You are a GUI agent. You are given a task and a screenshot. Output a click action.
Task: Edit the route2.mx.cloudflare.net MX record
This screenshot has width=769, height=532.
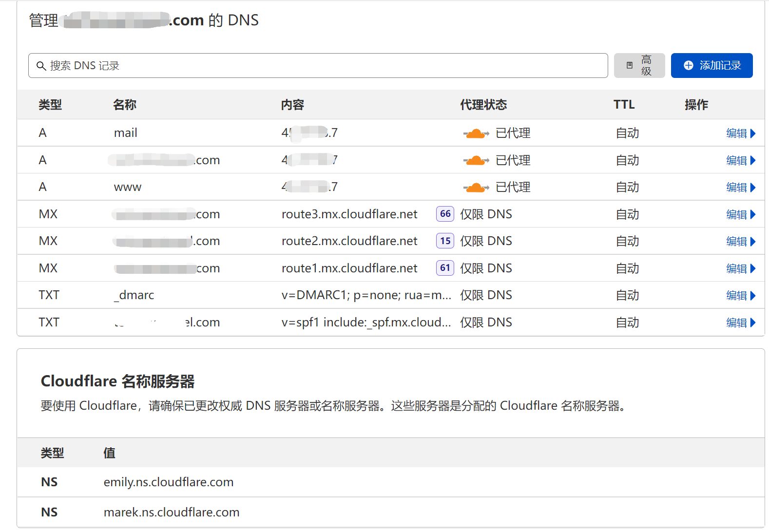[x=741, y=242]
